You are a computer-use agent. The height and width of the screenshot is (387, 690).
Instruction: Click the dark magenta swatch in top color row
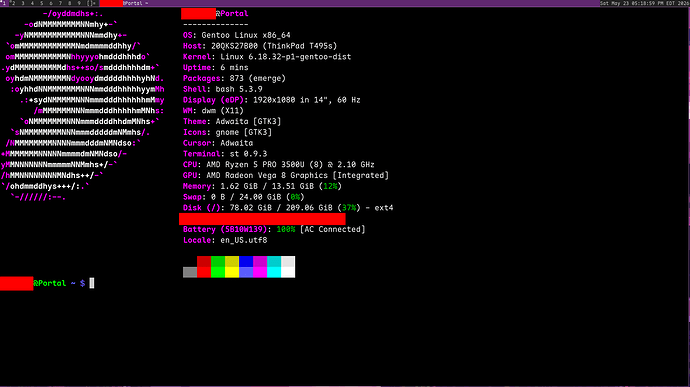pos(260,262)
